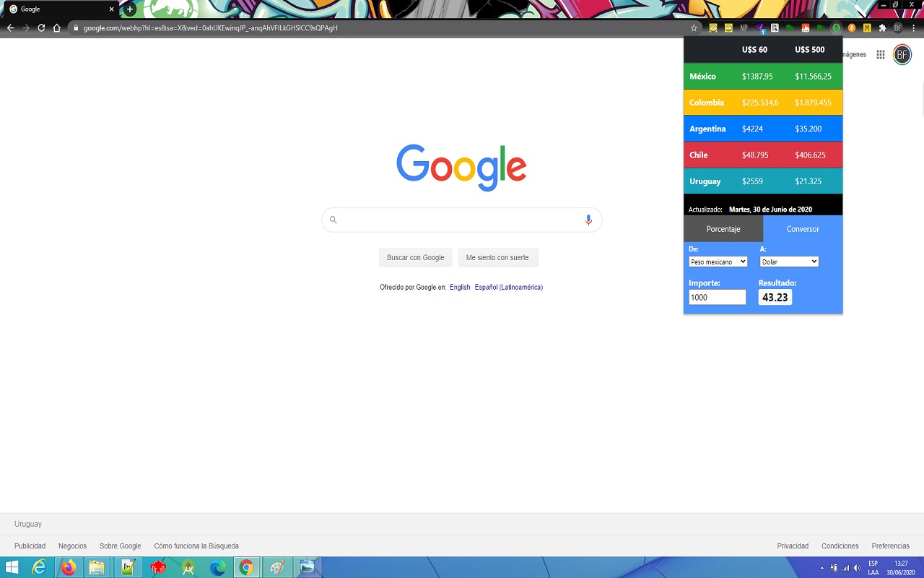Click the Resultado value 43.23
This screenshot has width=924, height=578.
[x=775, y=297]
